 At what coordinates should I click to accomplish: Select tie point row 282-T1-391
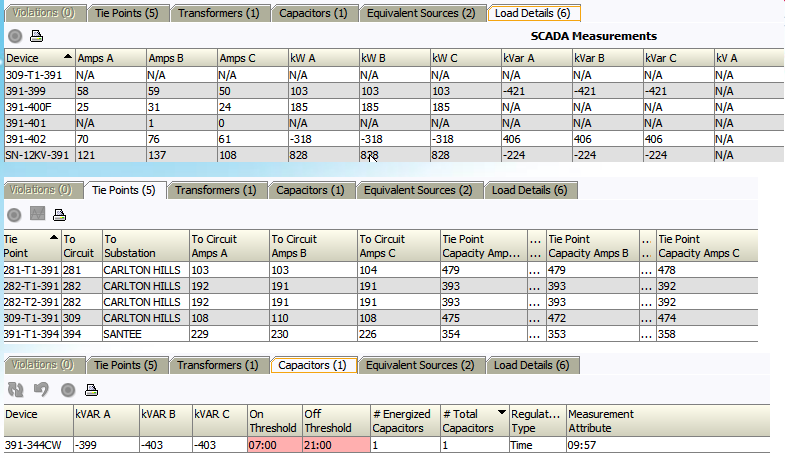[380, 286]
